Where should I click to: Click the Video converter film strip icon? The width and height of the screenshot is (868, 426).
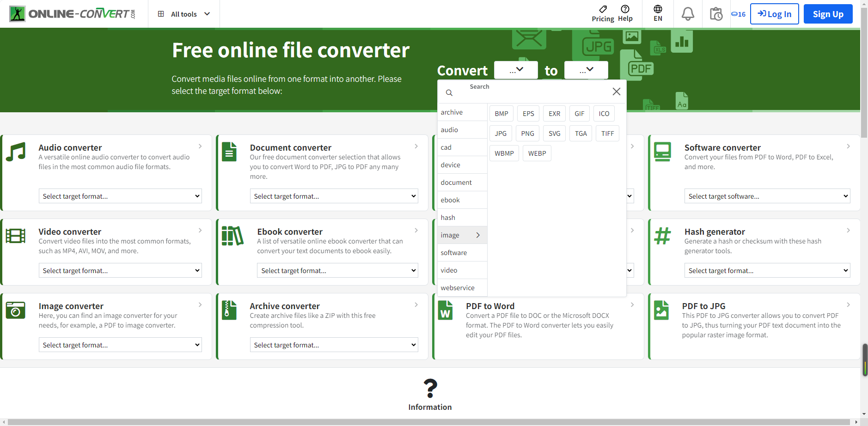pyautogui.click(x=16, y=236)
